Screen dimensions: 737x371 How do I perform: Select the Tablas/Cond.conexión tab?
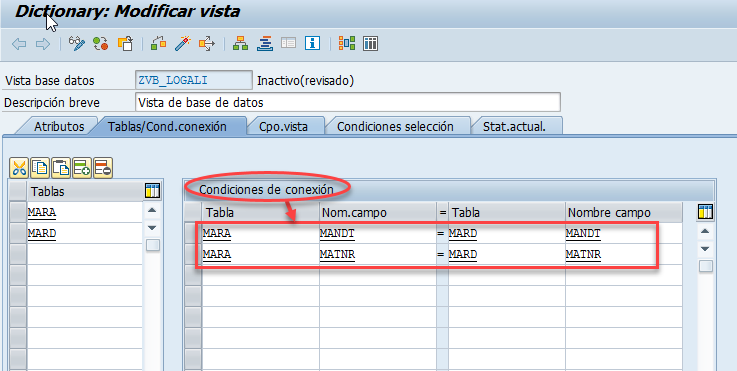167,126
